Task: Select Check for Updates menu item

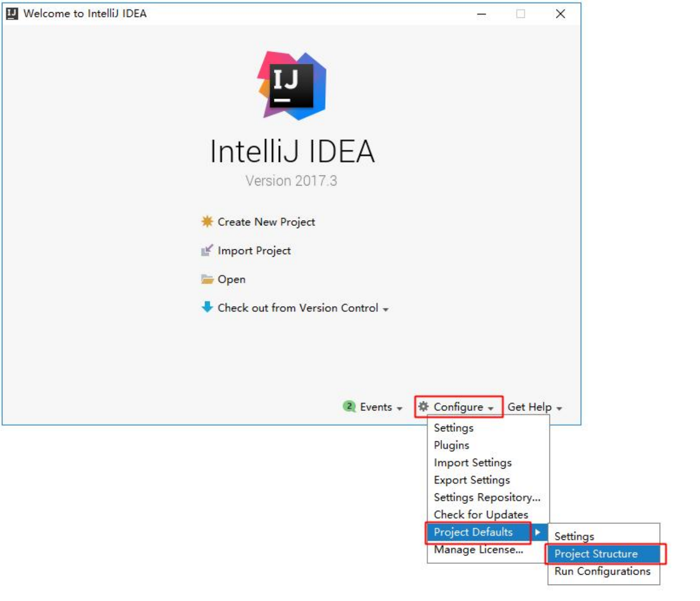Action: pyautogui.click(x=488, y=515)
